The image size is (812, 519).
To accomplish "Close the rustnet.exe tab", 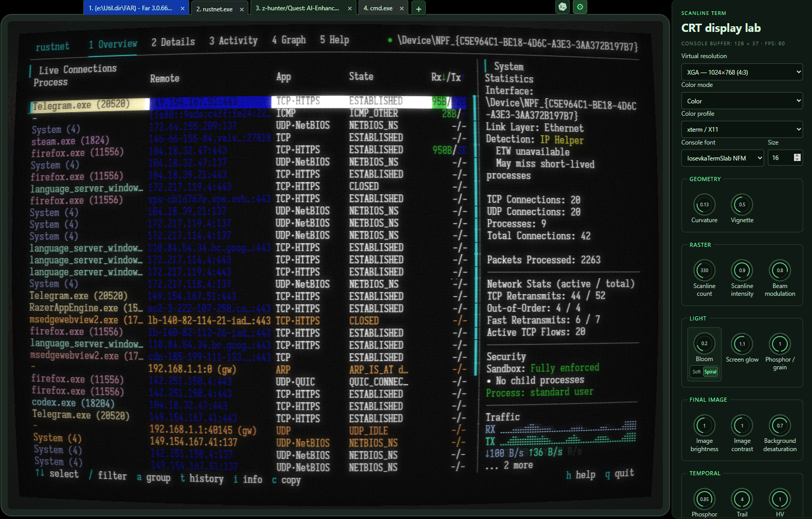I will coord(242,9).
